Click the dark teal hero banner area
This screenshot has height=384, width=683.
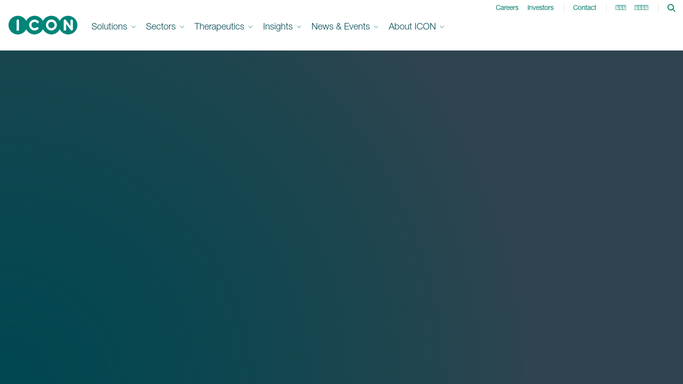(x=342, y=217)
